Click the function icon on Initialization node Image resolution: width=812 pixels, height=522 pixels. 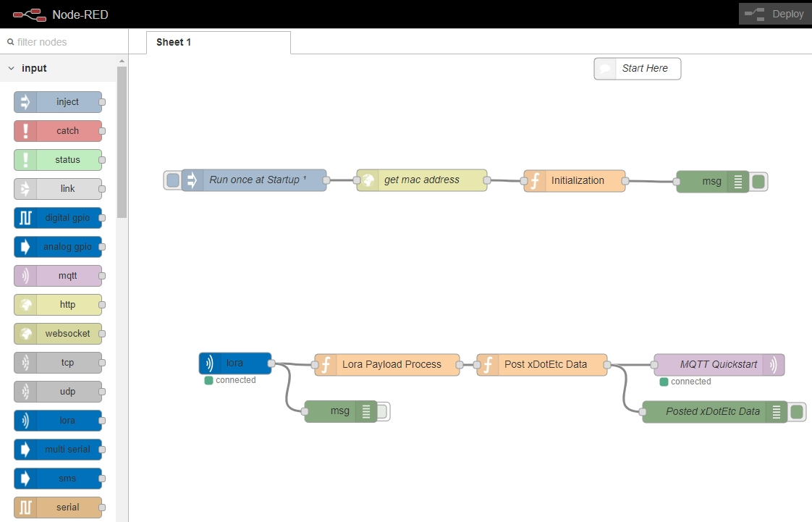[535, 181]
